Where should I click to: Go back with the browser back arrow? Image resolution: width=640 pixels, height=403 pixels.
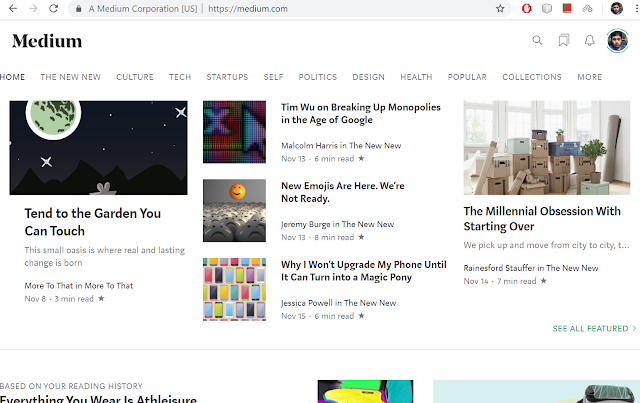click(x=13, y=9)
